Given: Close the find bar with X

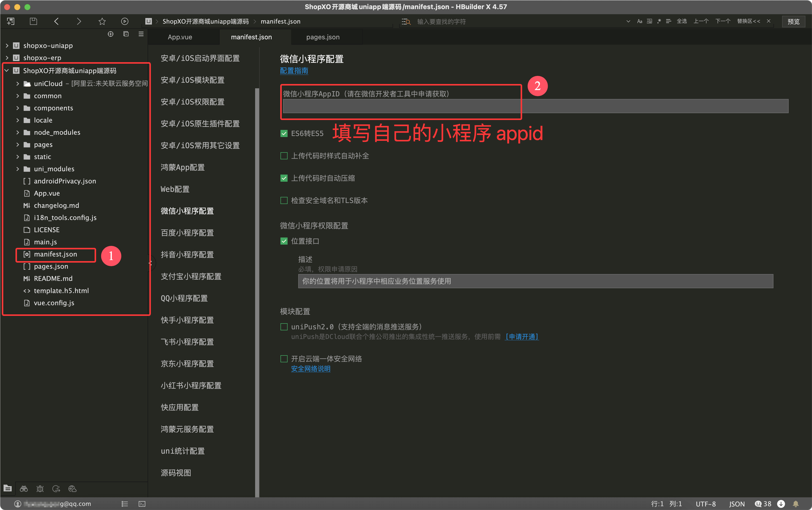Looking at the screenshot, I should click(x=769, y=21).
